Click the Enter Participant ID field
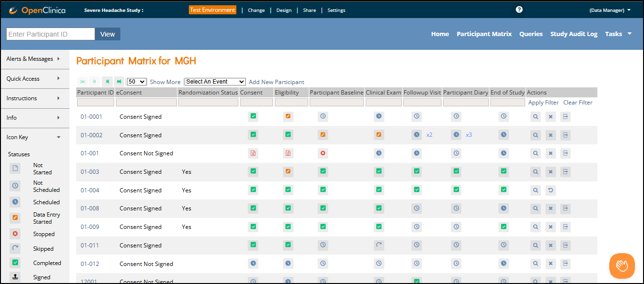 tap(50, 34)
